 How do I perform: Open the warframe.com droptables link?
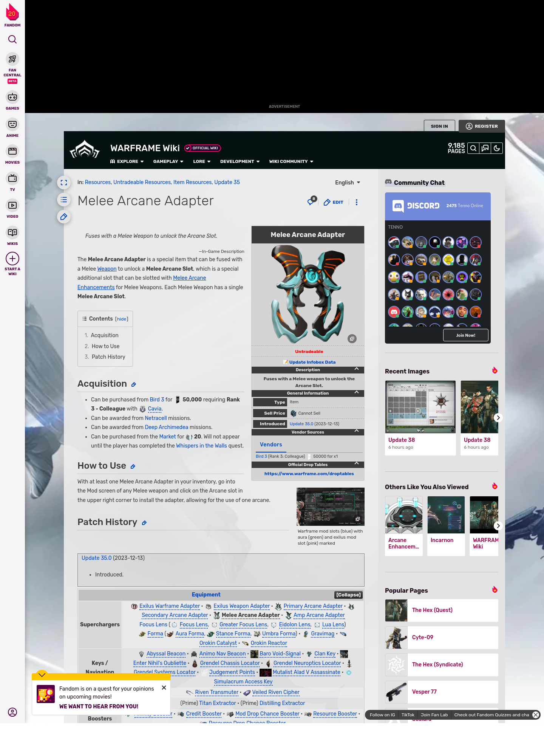[309, 474]
